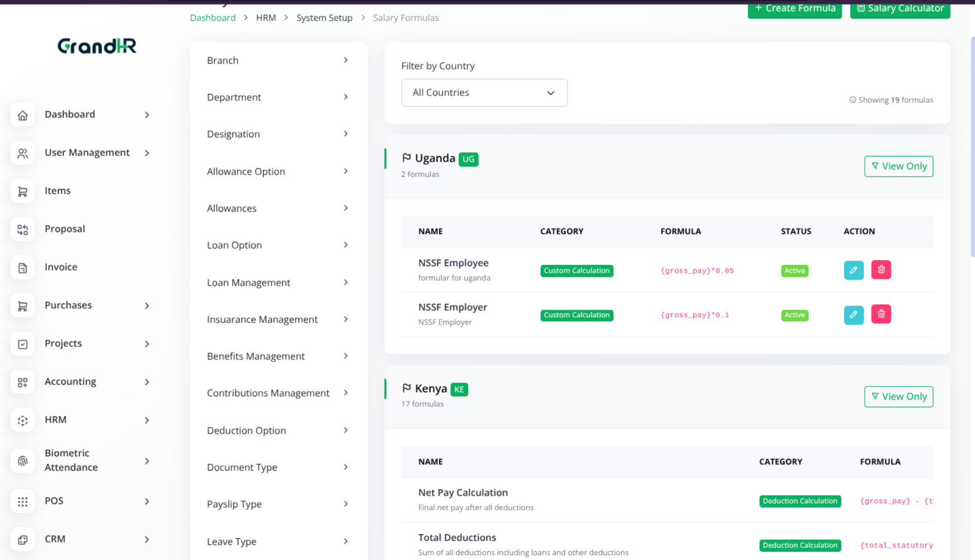Select the HRM sidebar icon
975x560 pixels.
pyautogui.click(x=22, y=420)
